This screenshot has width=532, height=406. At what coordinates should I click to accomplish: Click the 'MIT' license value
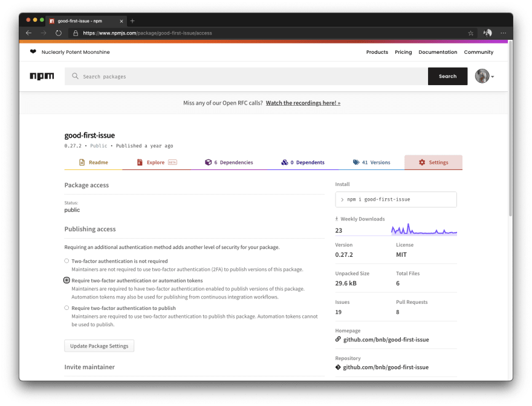401,254
